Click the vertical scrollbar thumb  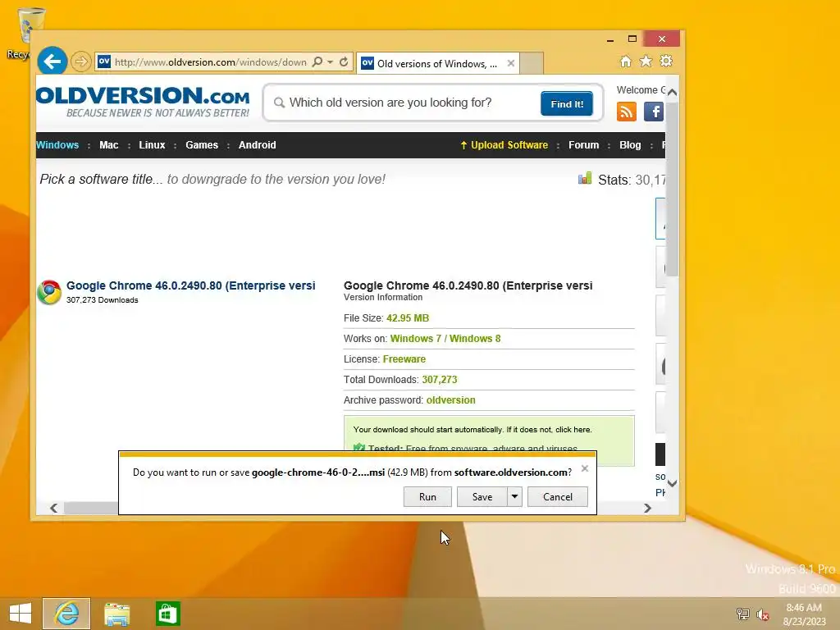[673, 189]
